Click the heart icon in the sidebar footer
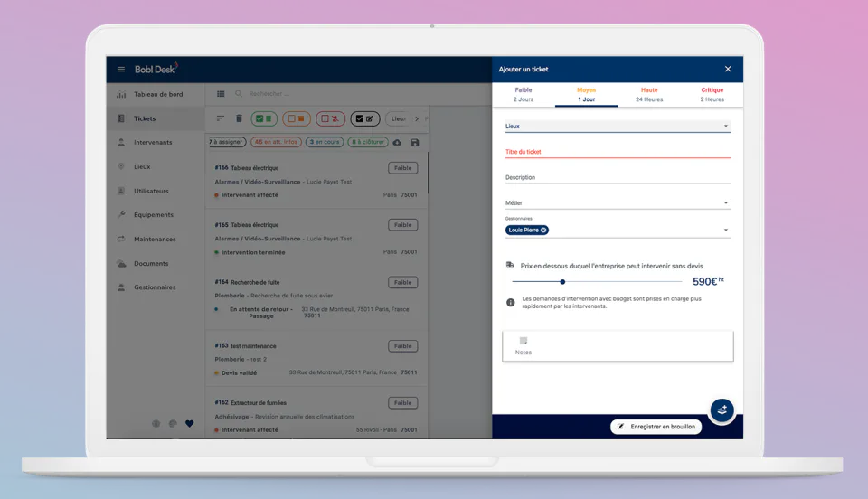 coord(189,424)
